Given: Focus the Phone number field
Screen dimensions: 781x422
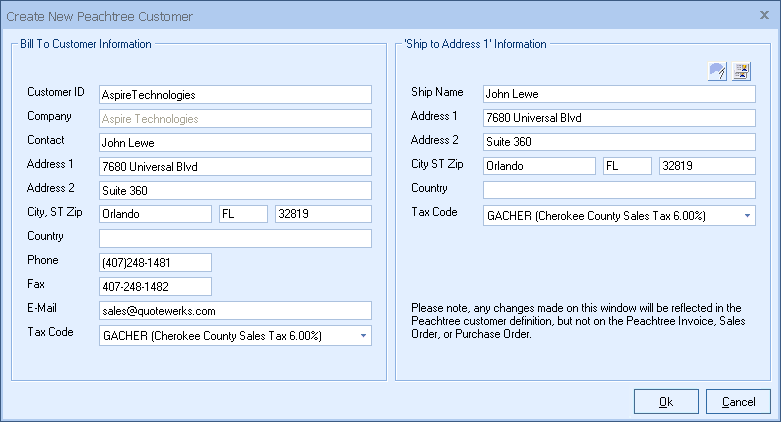Looking at the screenshot, I should pyautogui.click(x=155, y=263).
